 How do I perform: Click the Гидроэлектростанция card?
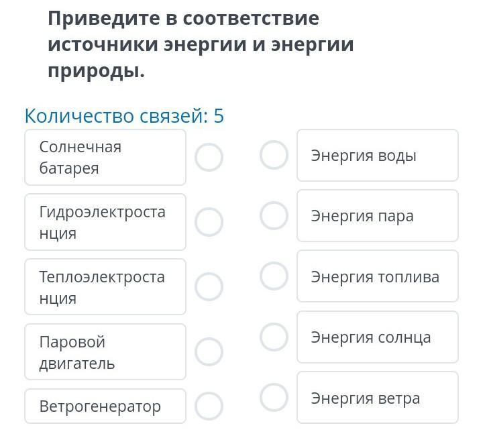click(105, 222)
